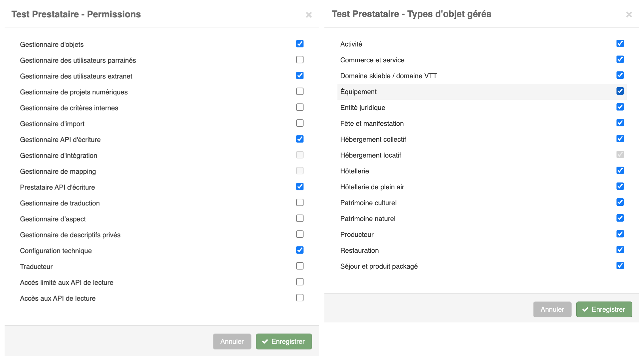
Task: Toggle Gestionnaire des utilisateurs extranet checkbox
Action: (x=300, y=75)
